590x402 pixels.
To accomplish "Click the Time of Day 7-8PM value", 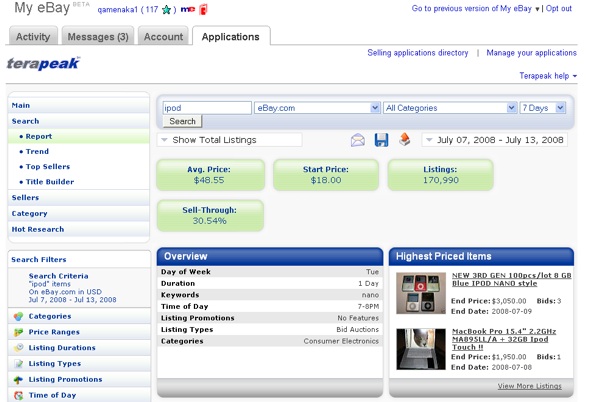I will (x=368, y=306).
